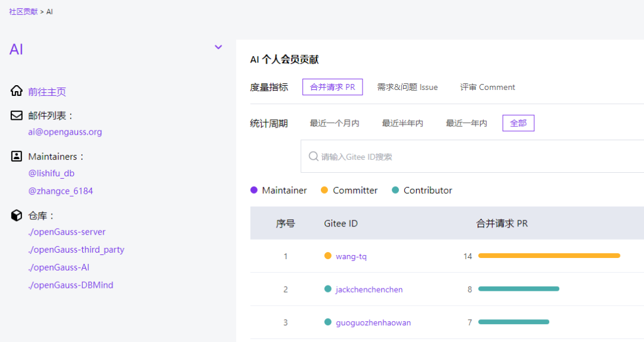Image resolution: width=644 pixels, height=342 pixels.
Task: Click the repository cube icon
Action: coord(17,215)
